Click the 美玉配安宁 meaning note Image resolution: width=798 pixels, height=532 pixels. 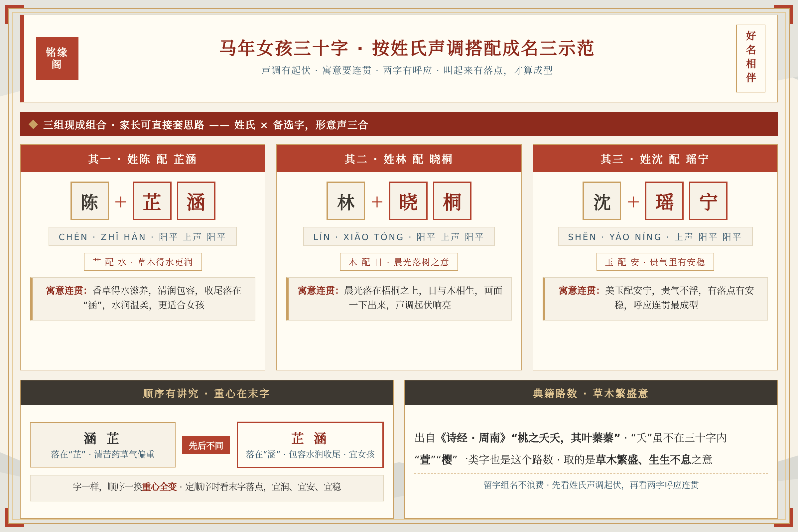click(655, 299)
